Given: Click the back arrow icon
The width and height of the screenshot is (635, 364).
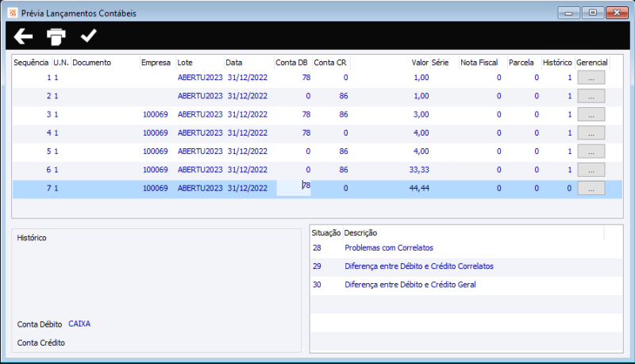Looking at the screenshot, I should point(24,36).
